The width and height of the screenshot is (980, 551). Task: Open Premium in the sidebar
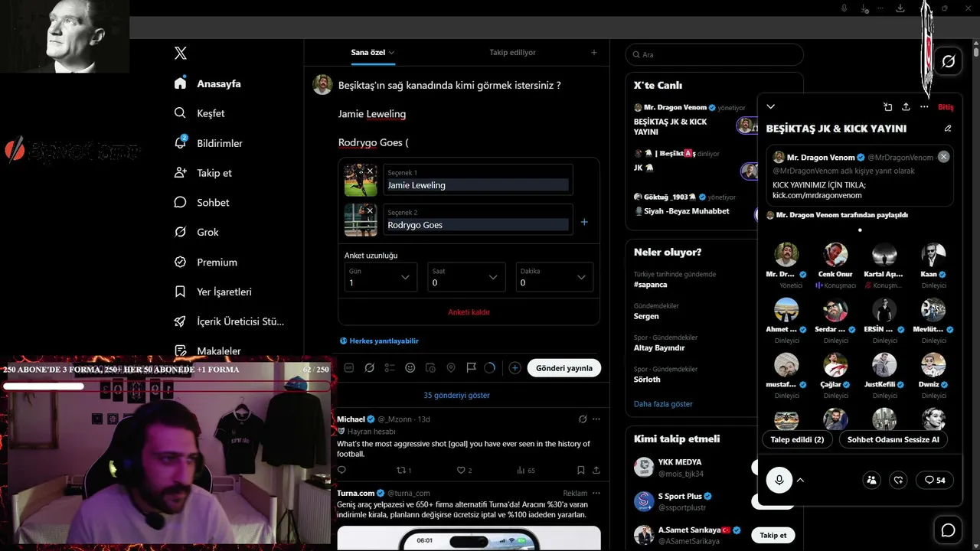tap(205, 262)
